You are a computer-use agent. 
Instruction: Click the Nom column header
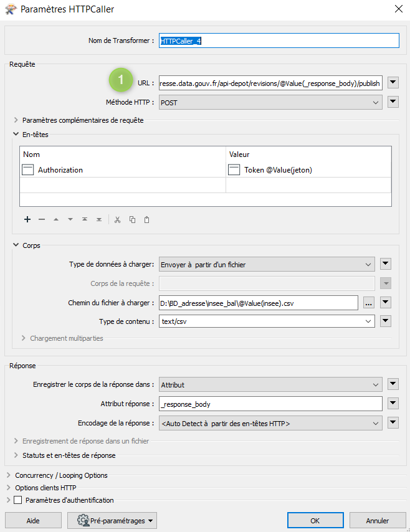(123, 154)
